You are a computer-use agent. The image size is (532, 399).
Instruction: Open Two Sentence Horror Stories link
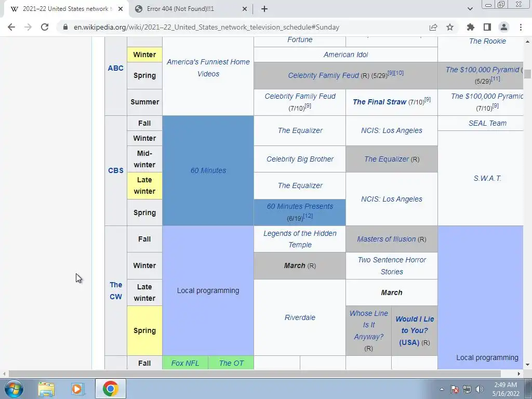tap(392, 265)
